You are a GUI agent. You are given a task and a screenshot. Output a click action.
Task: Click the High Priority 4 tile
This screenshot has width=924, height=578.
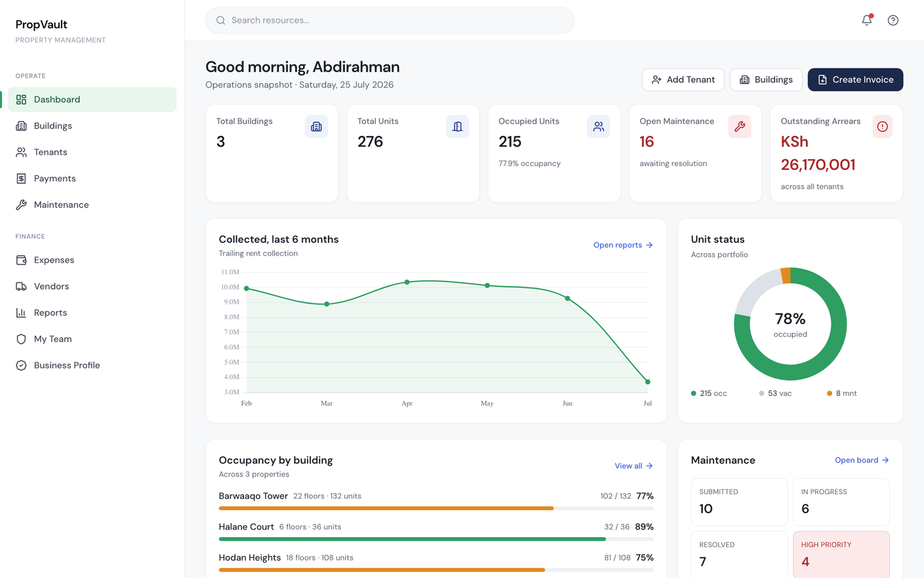[841, 554]
